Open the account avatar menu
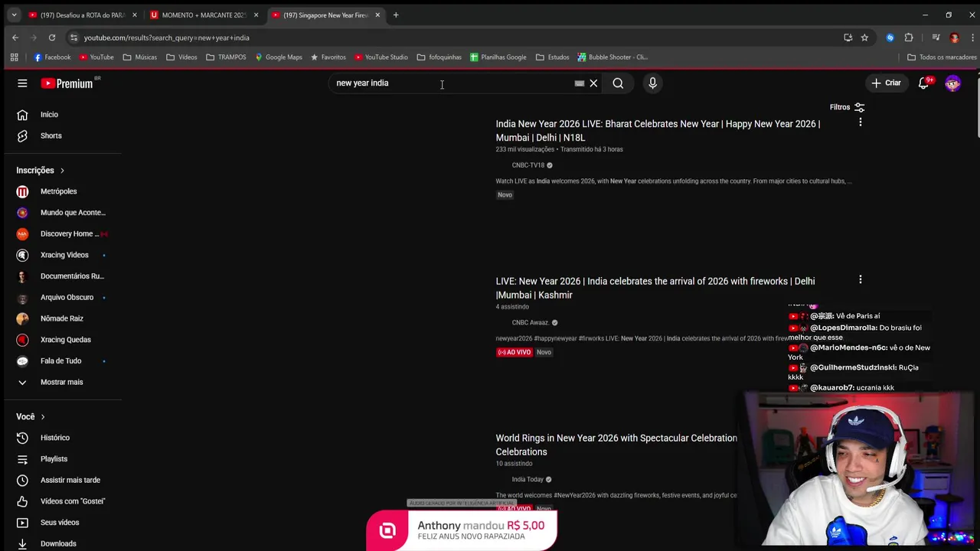 952,83
